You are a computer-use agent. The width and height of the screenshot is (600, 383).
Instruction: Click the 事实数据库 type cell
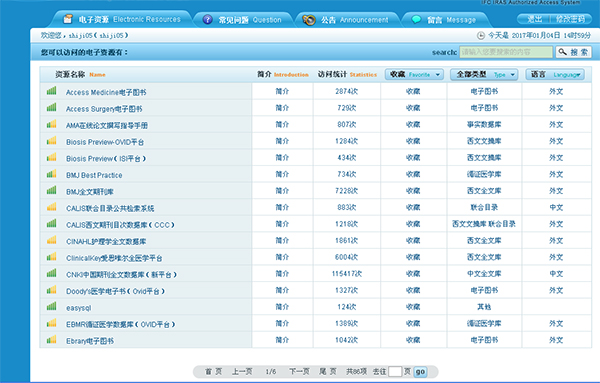484,124
